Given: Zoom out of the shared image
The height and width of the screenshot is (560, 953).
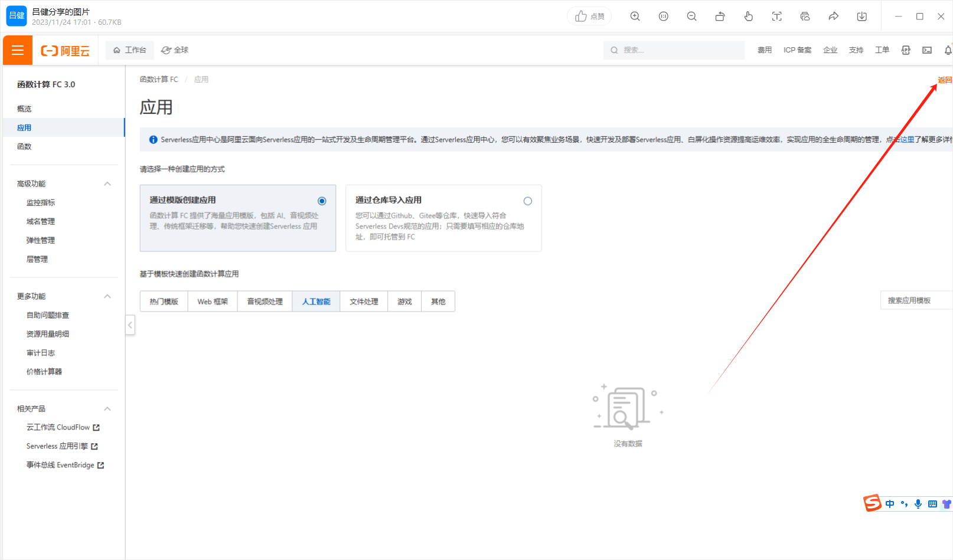Looking at the screenshot, I should click(692, 17).
